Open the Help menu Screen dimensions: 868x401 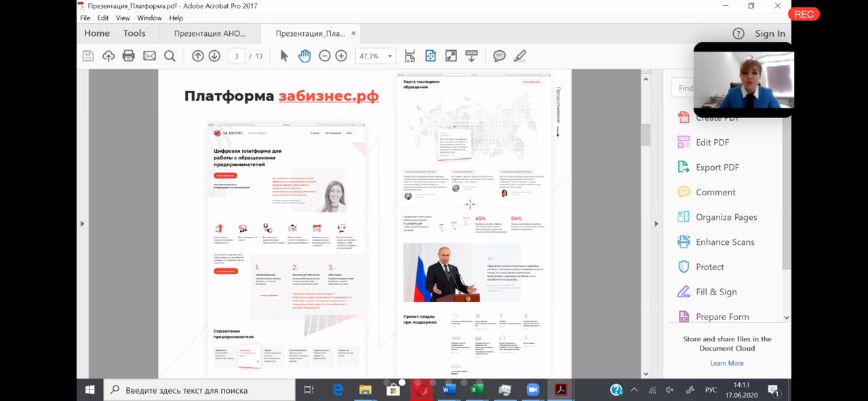point(176,18)
